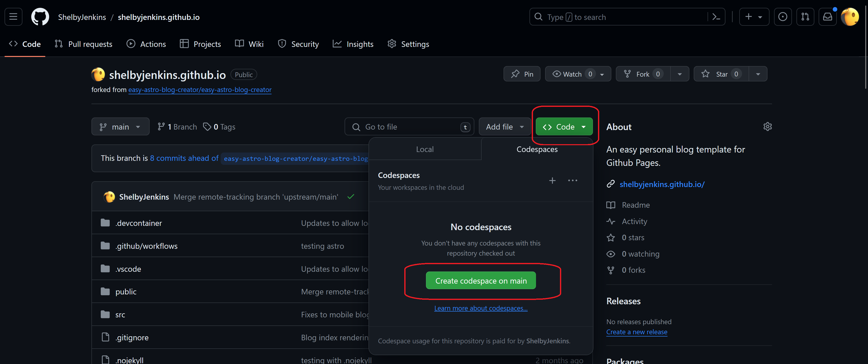Open the Actions tab
Screen dimensions: 868x364
pos(146,44)
